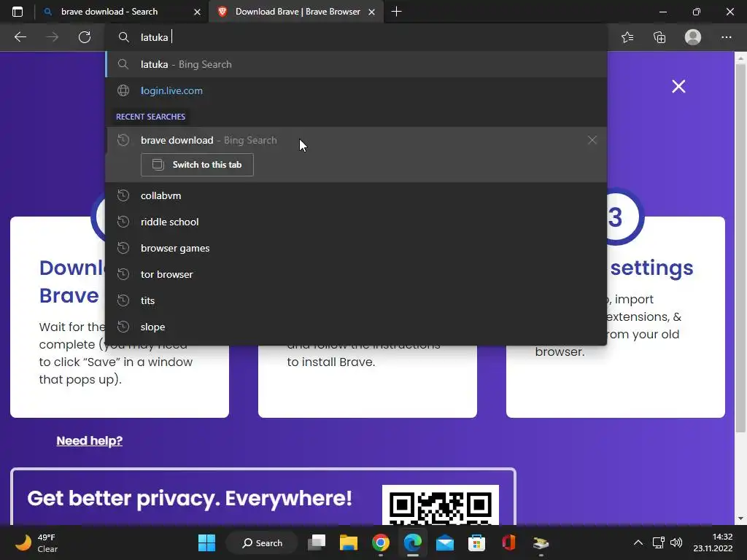Viewport: 747px width, 560px height.
Task: Launch File Explorer from taskbar
Action: (348, 542)
